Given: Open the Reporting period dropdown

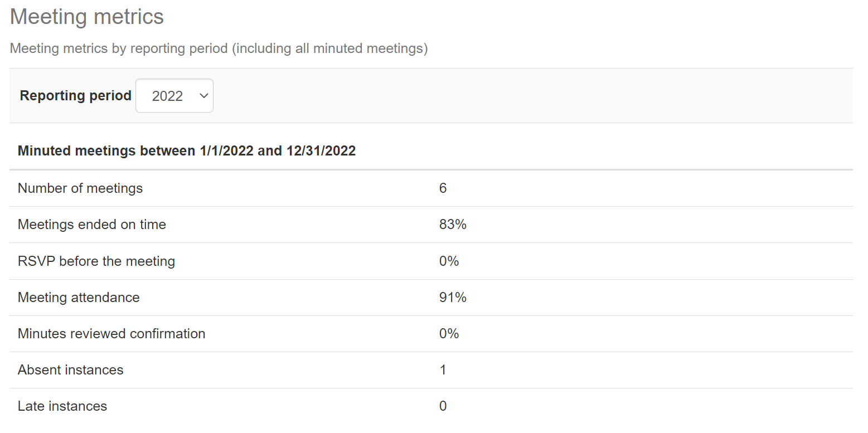Looking at the screenshot, I should coord(174,96).
